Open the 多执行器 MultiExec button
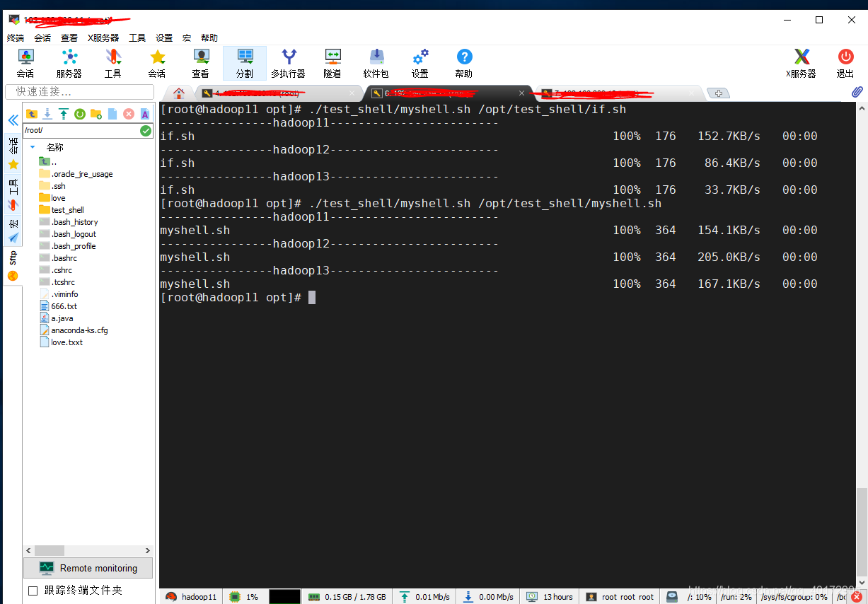The width and height of the screenshot is (868, 604). (289, 63)
